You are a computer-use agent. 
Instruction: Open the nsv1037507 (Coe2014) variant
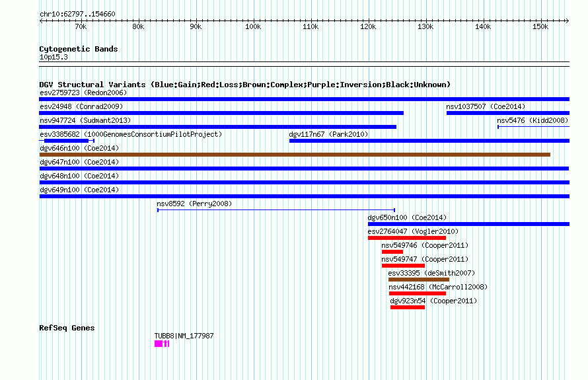coord(508,113)
